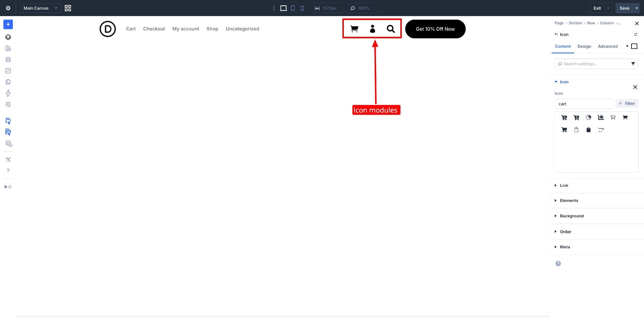Screen dimensions: 644x328
Task: Click the Get 10% Off Now button
Action: (x=435, y=29)
